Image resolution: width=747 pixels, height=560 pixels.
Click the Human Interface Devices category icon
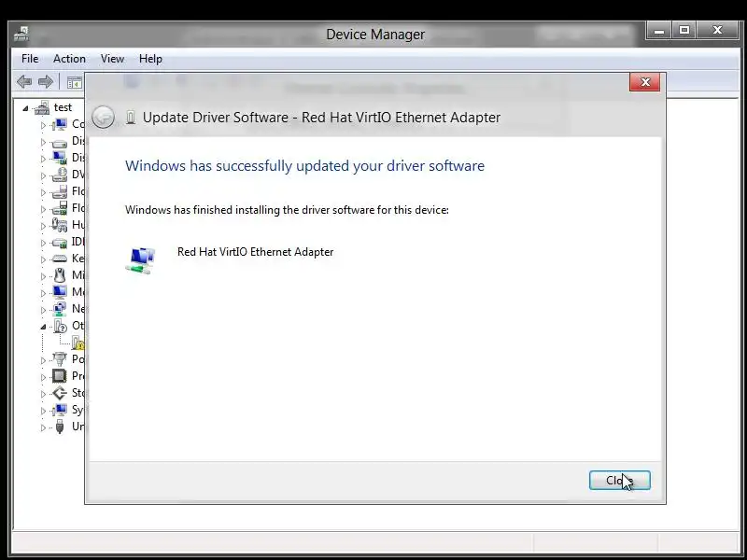click(60, 225)
